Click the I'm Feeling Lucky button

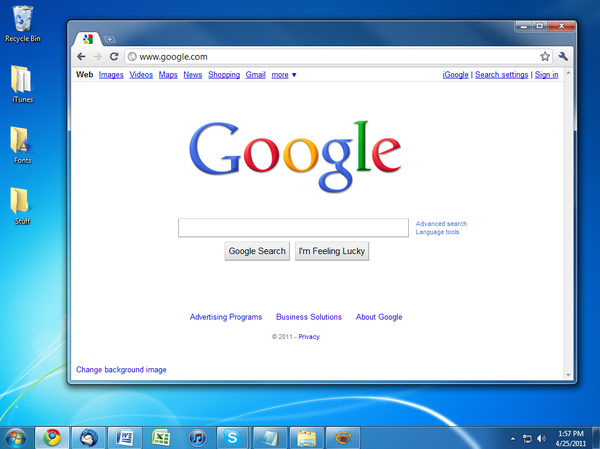point(332,251)
